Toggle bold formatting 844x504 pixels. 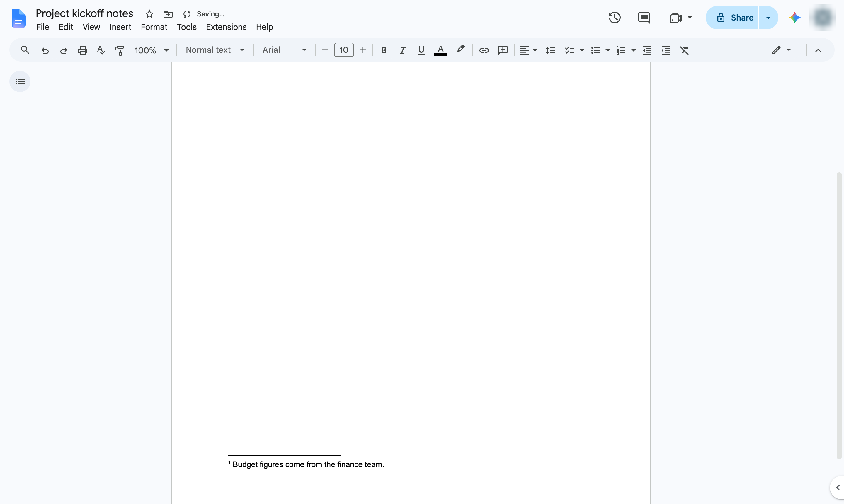click(383, 50)
